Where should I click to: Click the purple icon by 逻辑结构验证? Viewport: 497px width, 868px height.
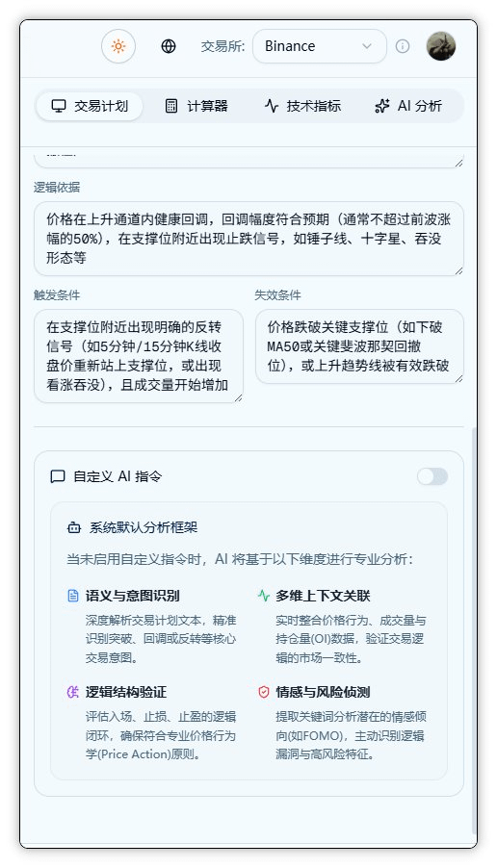click(73, 692)
